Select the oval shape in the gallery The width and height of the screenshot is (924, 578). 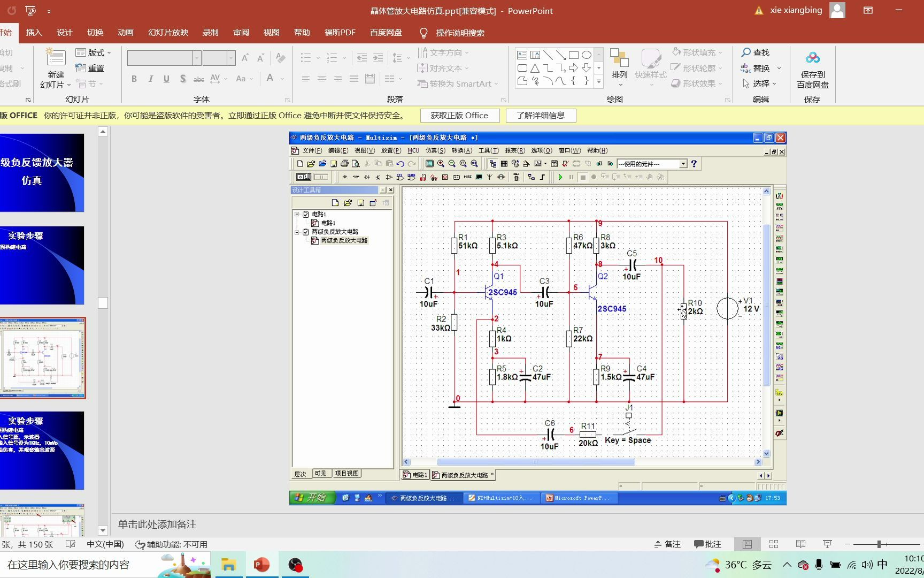tap(587, 55)
